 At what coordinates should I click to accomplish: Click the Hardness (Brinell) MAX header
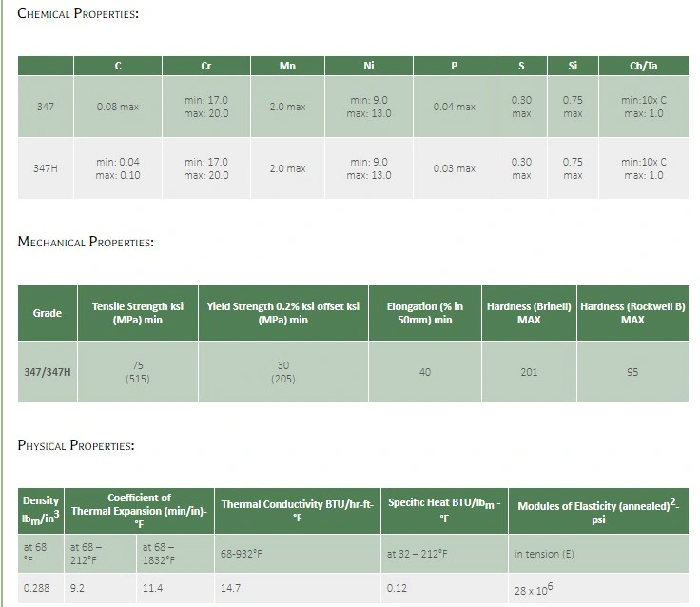529,313
